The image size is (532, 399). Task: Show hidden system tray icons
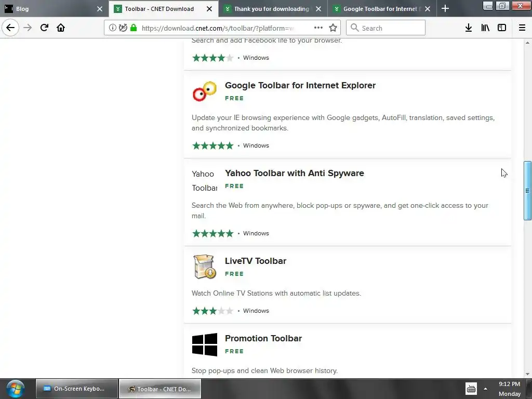(x=485, y=389)
